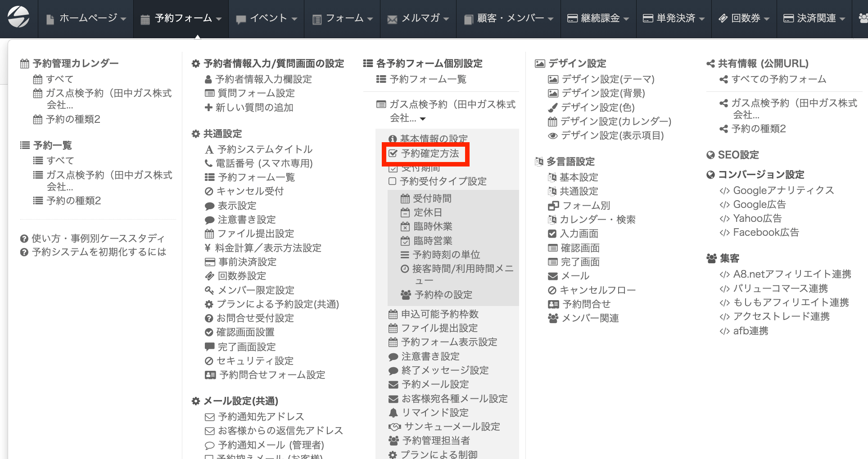Click the share icon beside すべての予約フォーム
This screenshot has height=459, width=868.
(723, 80)
